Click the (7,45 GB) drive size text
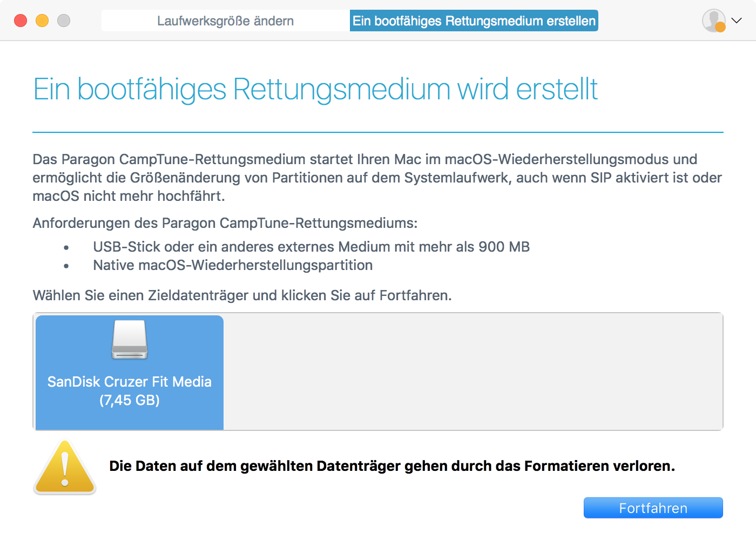756x540 pixels. point(130,400)
